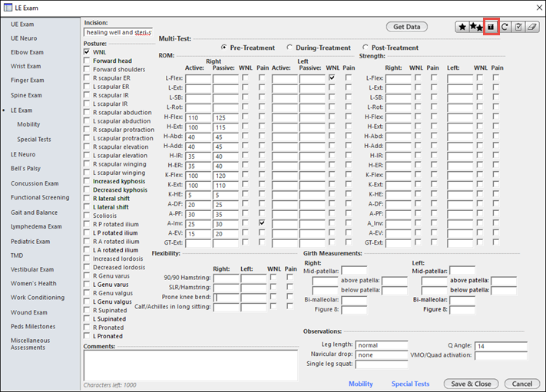This screenshot has height=392, width=546.
Task: Click Right Bi-malleolar girth field
Action: (x=354, y=300)
